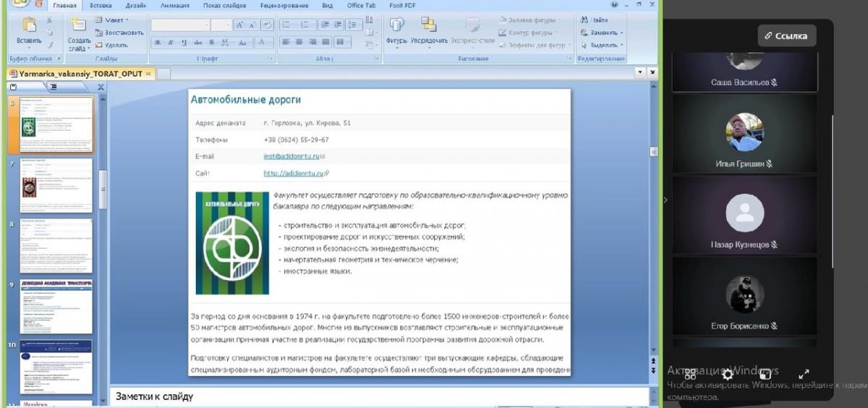Viewport: 868px width, 408px height.
Task: Toggle italic (К) formatting
Action: point(171,43)
